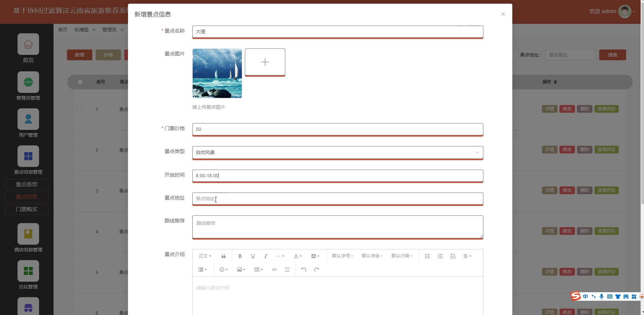This screenshot has width=644, height=315.
Task: Click the 新增 button
Action: click(79, 55)
